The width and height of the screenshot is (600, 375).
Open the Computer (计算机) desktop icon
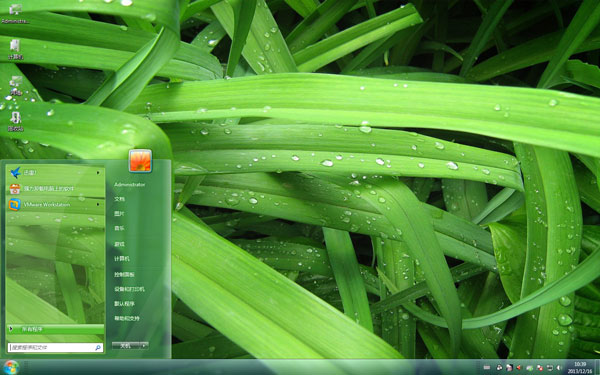pyautogui.click(x=15, y=49)
